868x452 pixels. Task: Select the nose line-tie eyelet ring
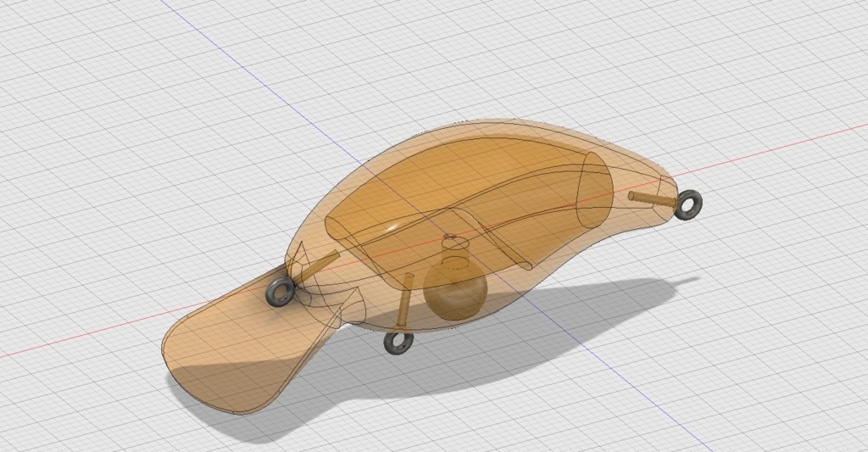[280, 292]
